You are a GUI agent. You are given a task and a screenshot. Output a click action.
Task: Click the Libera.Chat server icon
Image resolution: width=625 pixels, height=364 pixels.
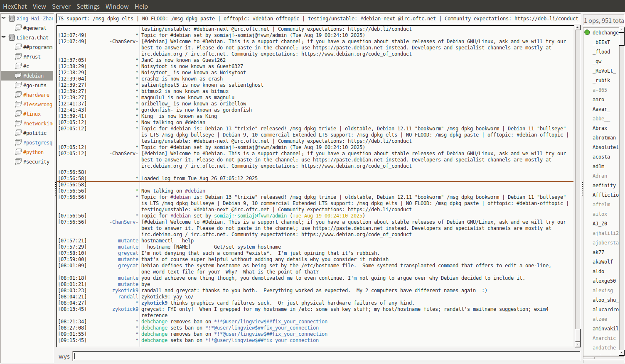(12, 37)
